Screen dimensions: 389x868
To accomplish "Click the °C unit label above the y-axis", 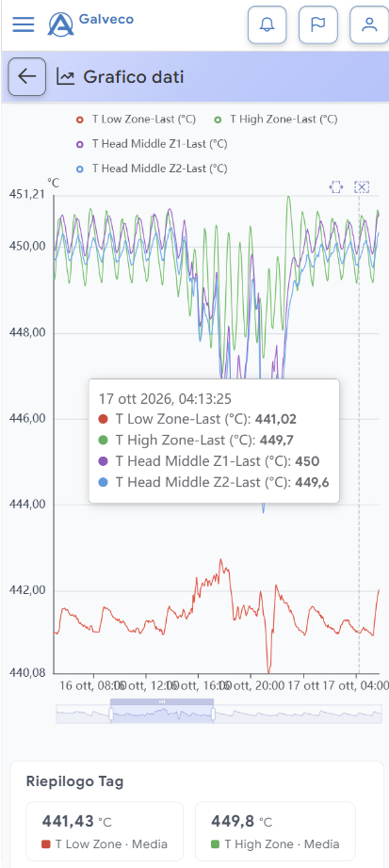I will [x=53, y=182].
